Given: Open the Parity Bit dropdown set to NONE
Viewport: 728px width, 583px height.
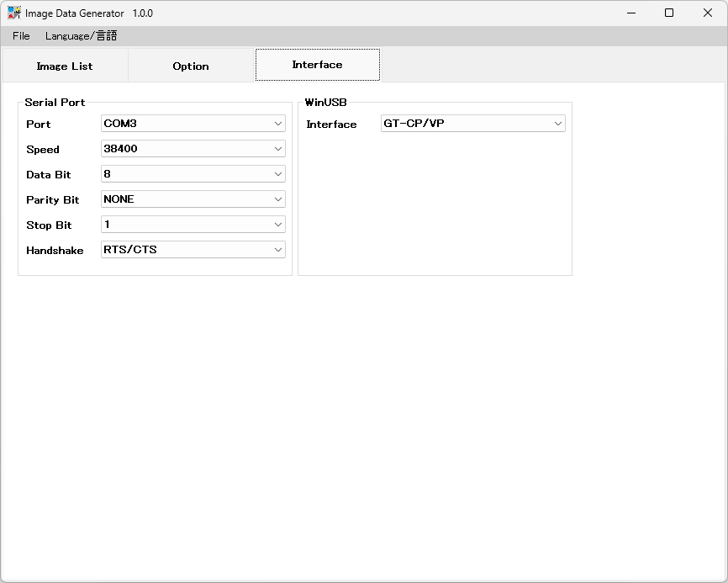Looking at the screenshot, I should point(193,199).
